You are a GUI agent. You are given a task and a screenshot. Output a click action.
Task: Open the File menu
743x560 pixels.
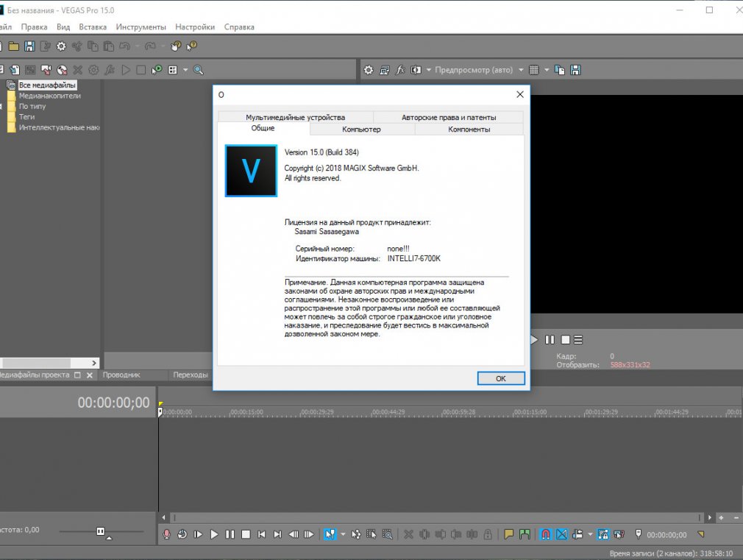6,27
